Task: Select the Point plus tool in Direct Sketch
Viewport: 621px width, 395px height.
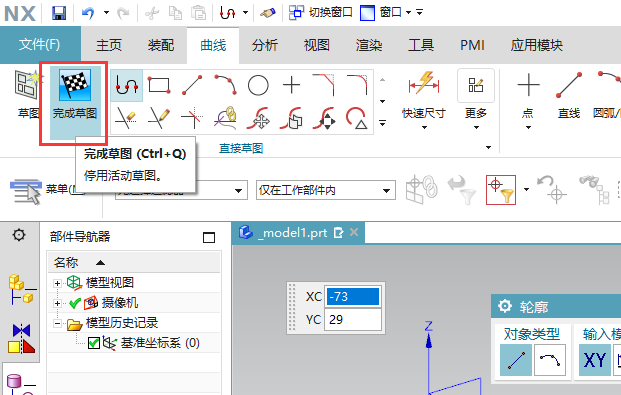Action: [291, 85]
